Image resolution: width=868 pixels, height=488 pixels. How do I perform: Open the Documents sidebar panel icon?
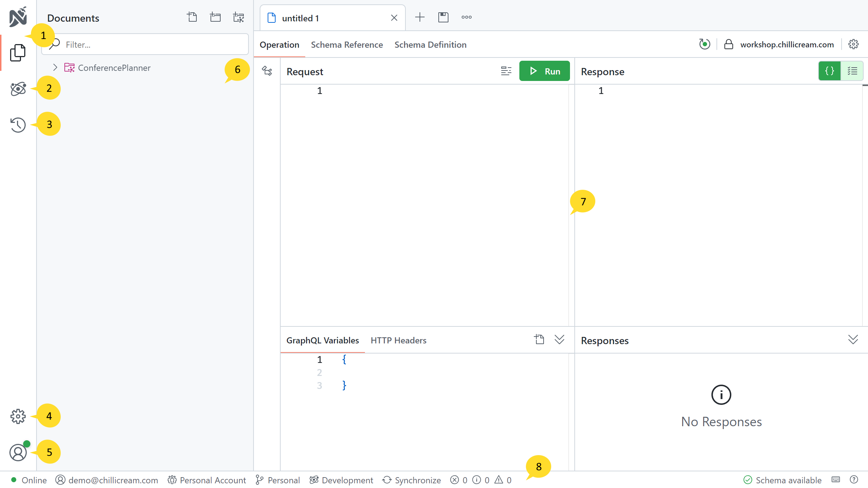pyautogui.click(x=18, y=53)
